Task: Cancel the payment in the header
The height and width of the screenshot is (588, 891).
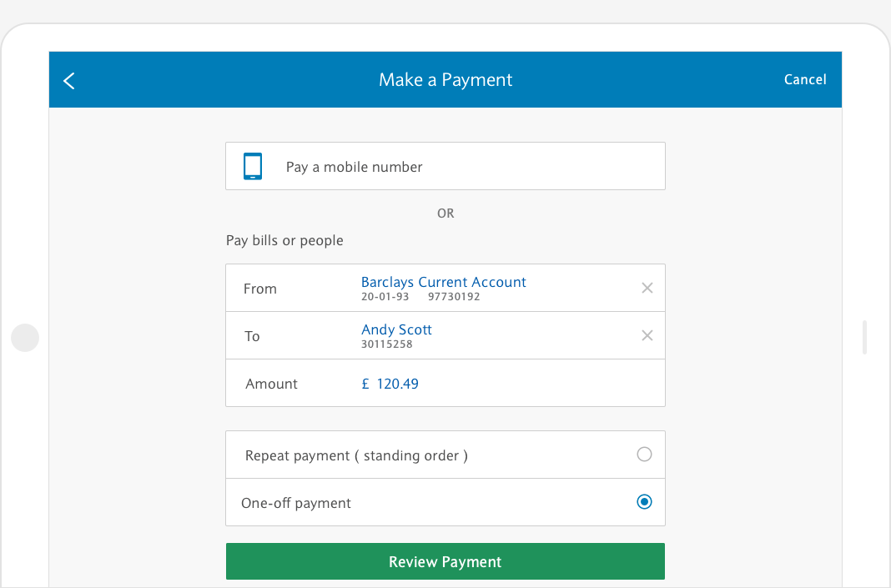Action: pyautogui.click(x=804, y=79)
